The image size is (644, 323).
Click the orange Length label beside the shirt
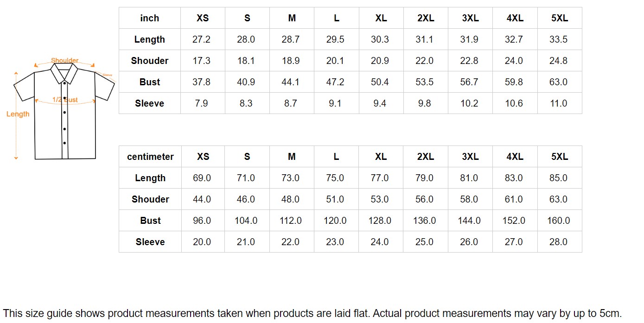(x=18, y=114)
